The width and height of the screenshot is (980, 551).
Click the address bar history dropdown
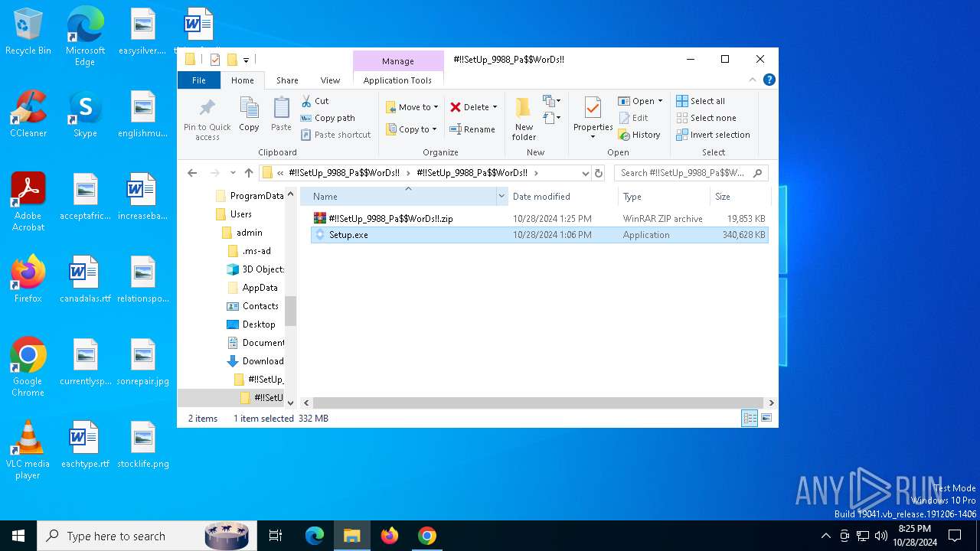586,173
